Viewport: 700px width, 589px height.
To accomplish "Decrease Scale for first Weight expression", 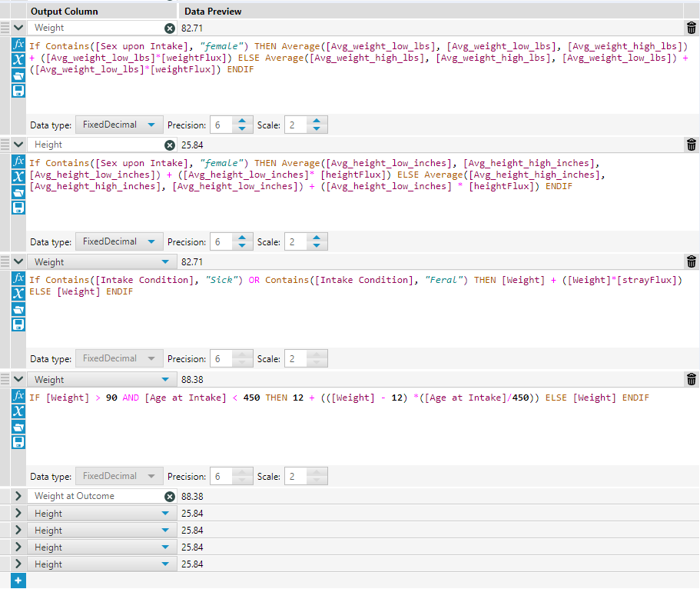I will [x=317, y=129].
